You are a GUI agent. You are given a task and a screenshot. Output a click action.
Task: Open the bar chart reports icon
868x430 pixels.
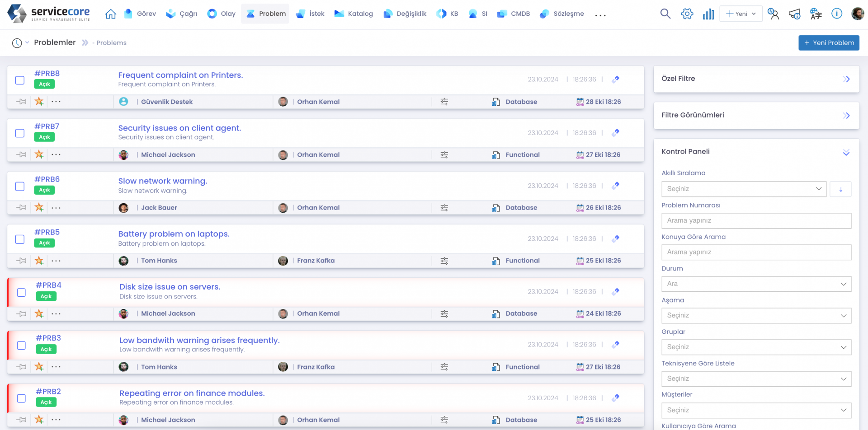pos(708,14)
